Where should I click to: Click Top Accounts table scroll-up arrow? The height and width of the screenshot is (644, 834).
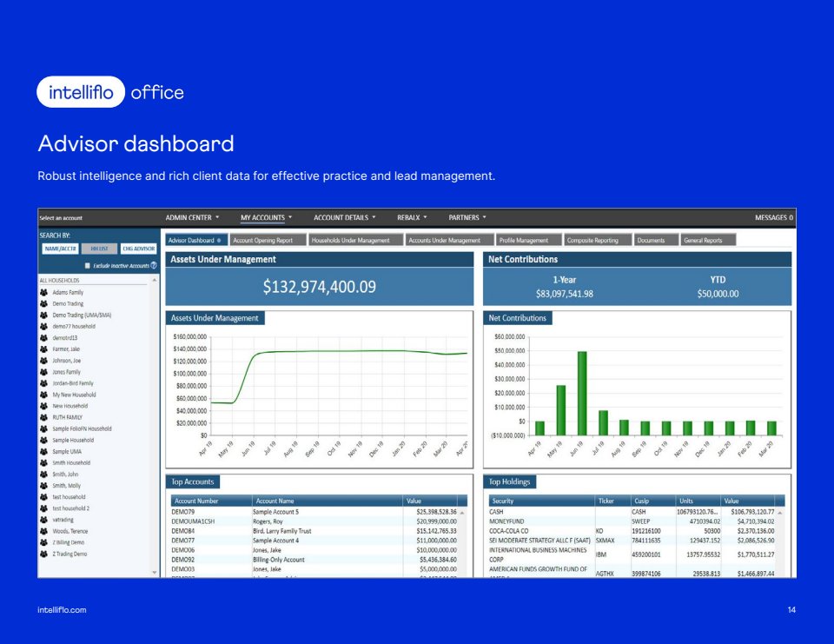[462, 513]
